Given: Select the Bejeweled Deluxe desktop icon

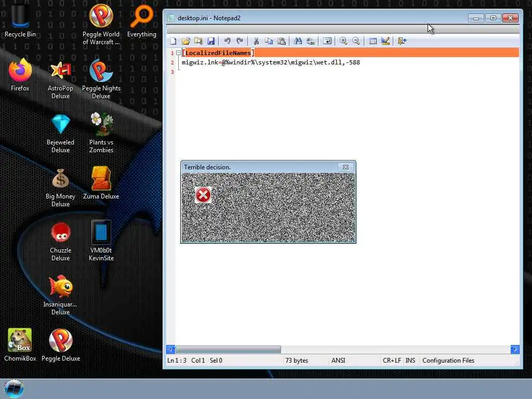Looking at the screenshot, I should point(60,133).
